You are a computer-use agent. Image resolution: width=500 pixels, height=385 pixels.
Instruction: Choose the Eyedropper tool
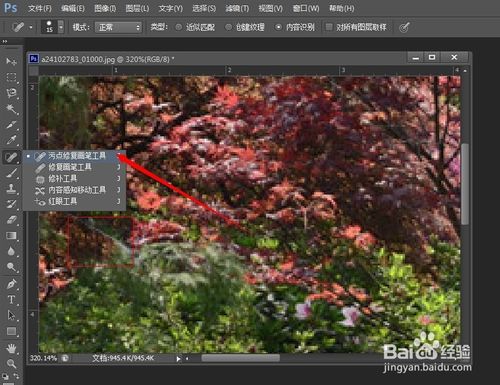pyautogui.click(x=11, y=140)
